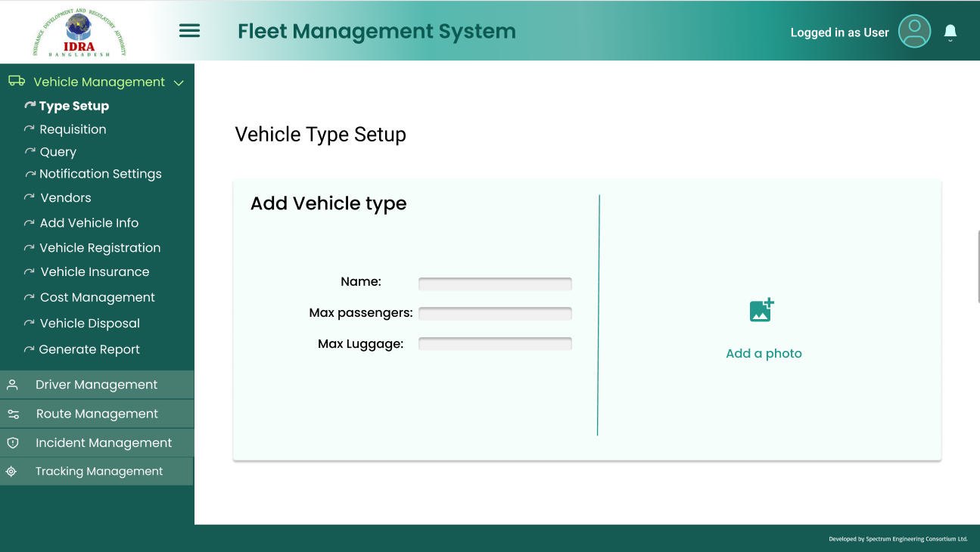Focus the Max passengers input field
The image size is (980, 552).
point(495,313)
